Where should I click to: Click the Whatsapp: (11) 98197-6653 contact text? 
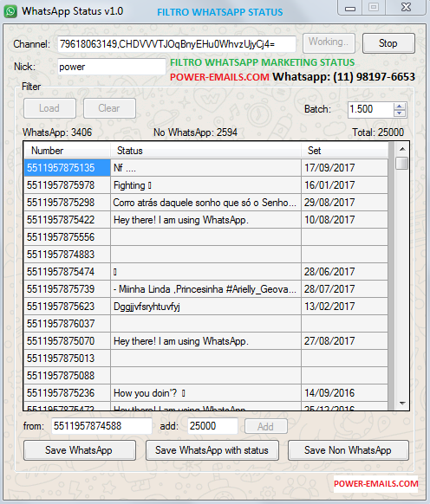[x=344, y=77]
